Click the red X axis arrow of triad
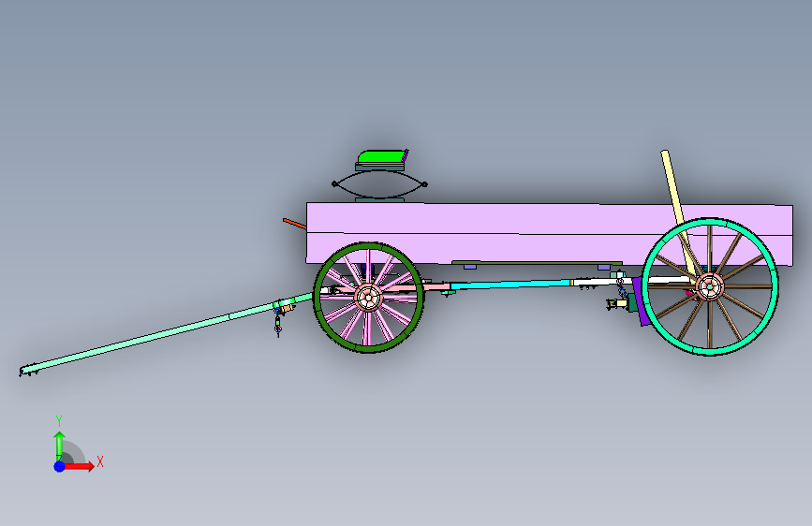 pyautogui.click(x=81, y=466)
